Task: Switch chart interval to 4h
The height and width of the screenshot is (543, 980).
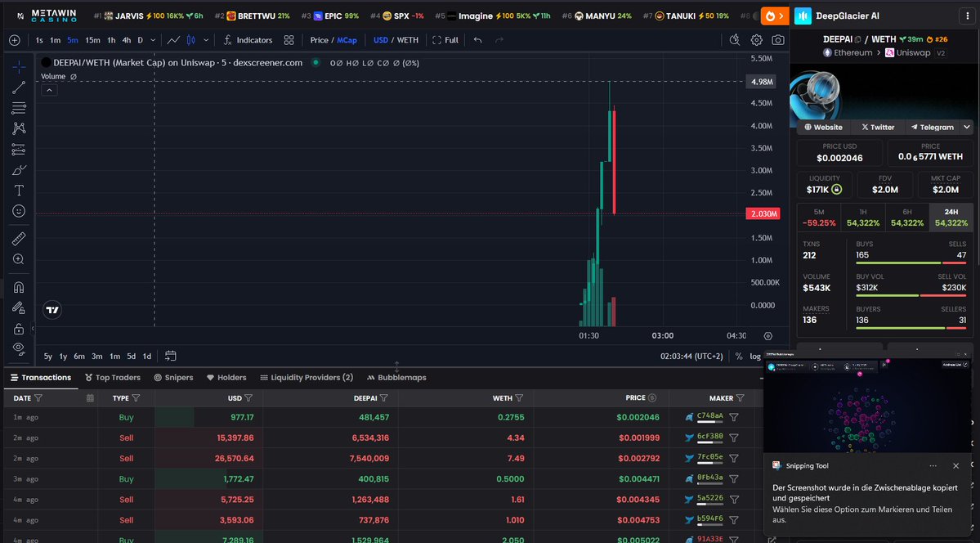Action: (x=126, y=40)
